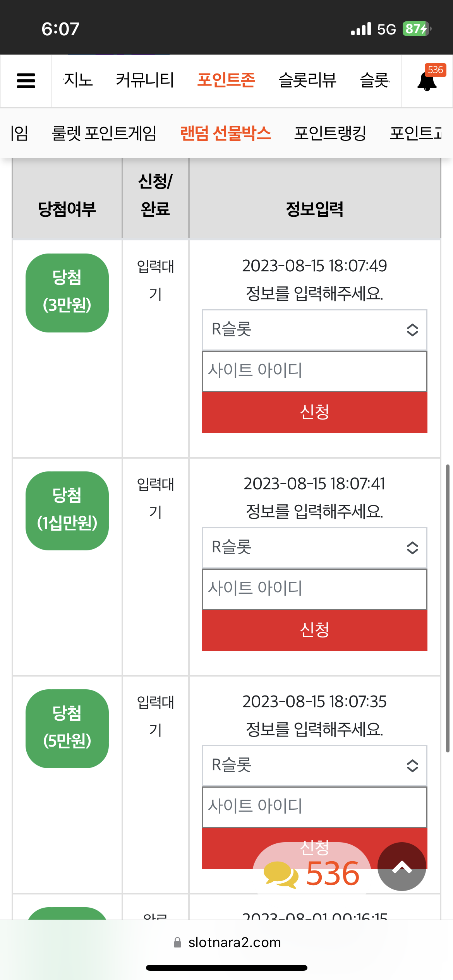Tap the slotnara2.com address bar
This screenshot has height=980, width=453.
click(x=227, y=942)
